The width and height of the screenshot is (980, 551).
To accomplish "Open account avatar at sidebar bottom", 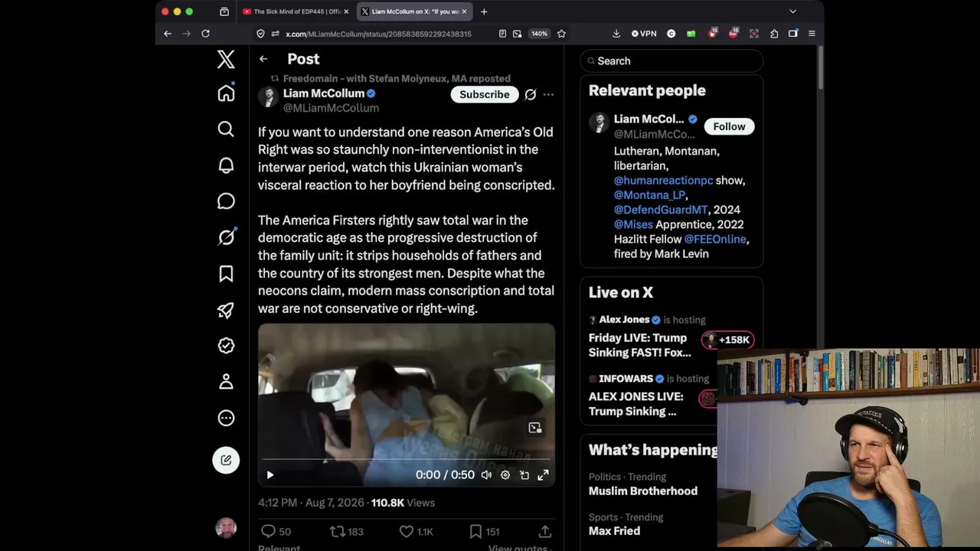I will (226, 528).
